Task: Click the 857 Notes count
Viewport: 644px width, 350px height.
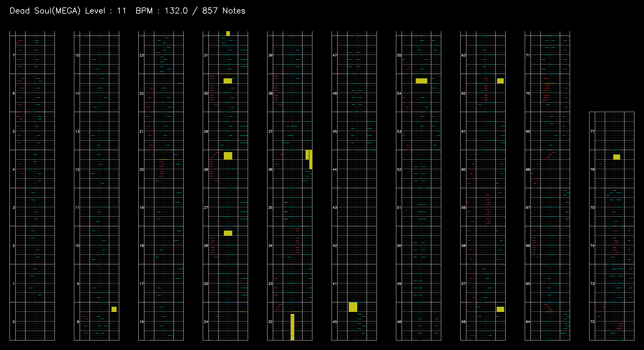Action: 224,11
